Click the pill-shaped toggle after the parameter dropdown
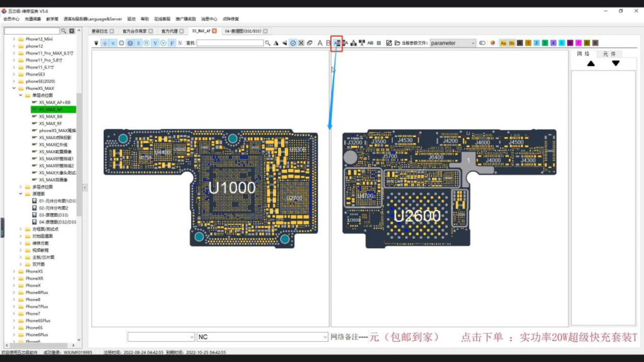This screenshot has width=644, height=362. click(x=482, y=43)
